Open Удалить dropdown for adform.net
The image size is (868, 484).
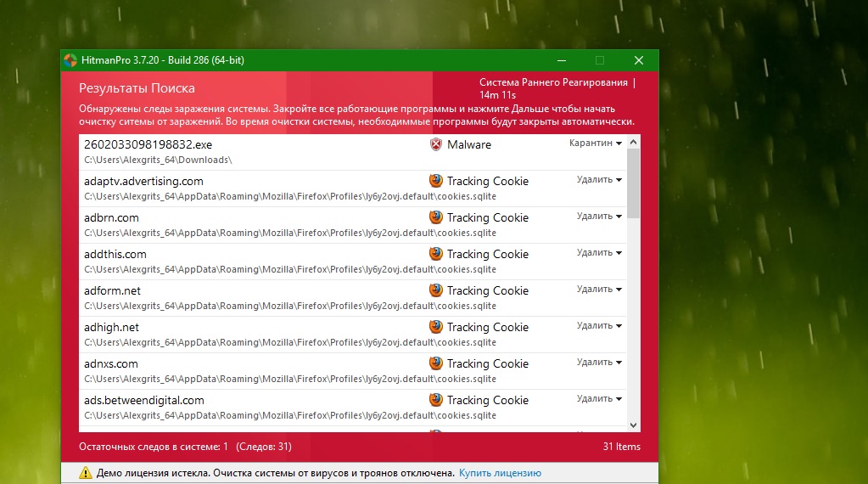pyautogui.click(x=600, y=289)
